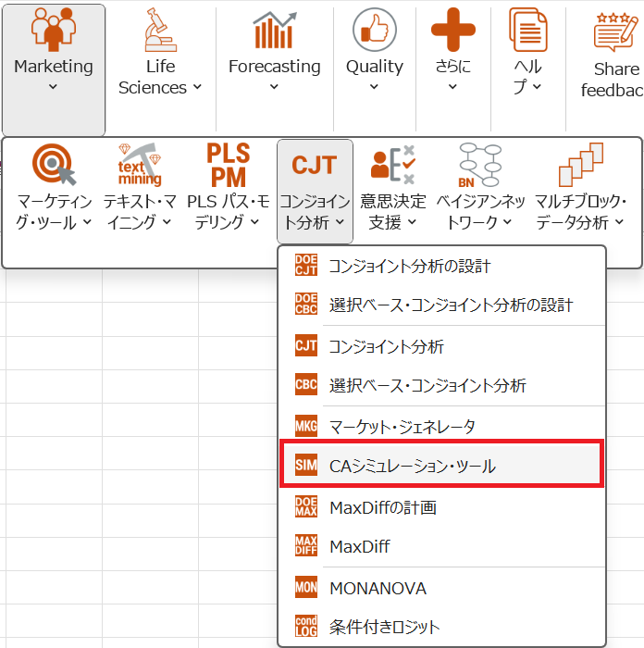Screen dimensions: 644x648
Task: Click the Quality thumbs-up icon
Action: pos(374,31)
